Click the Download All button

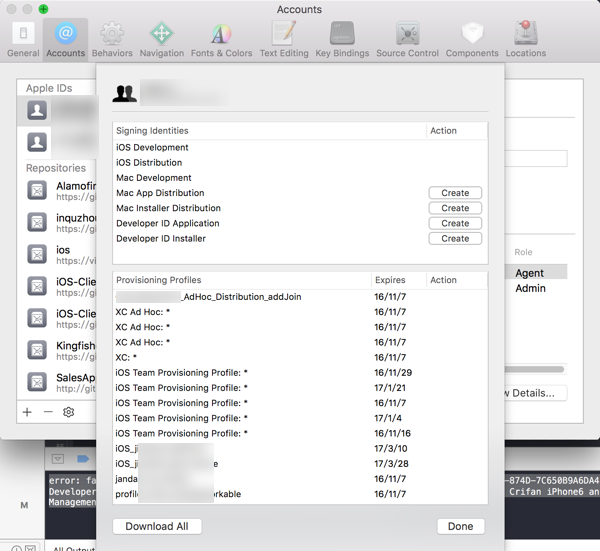click(157, 527)
